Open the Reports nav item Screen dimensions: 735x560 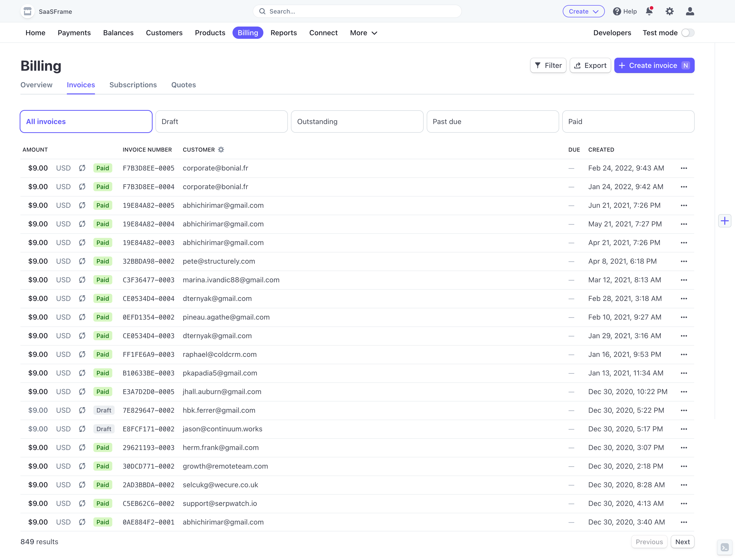(x=284, y=33)
